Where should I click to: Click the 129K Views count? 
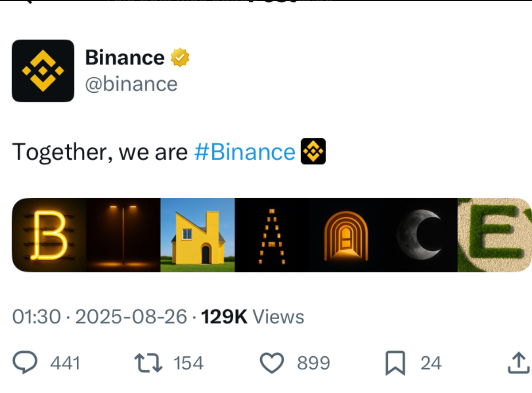coord(252,317)
